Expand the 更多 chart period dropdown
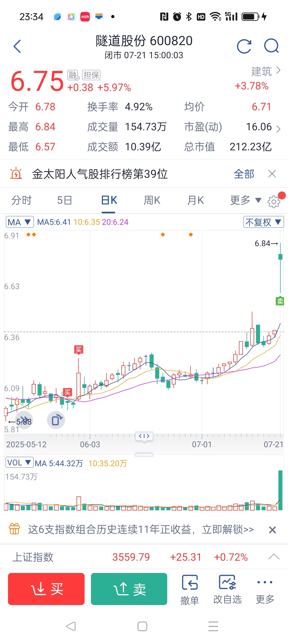The height and width of the screenshot is (644, 288). [246, 200]
